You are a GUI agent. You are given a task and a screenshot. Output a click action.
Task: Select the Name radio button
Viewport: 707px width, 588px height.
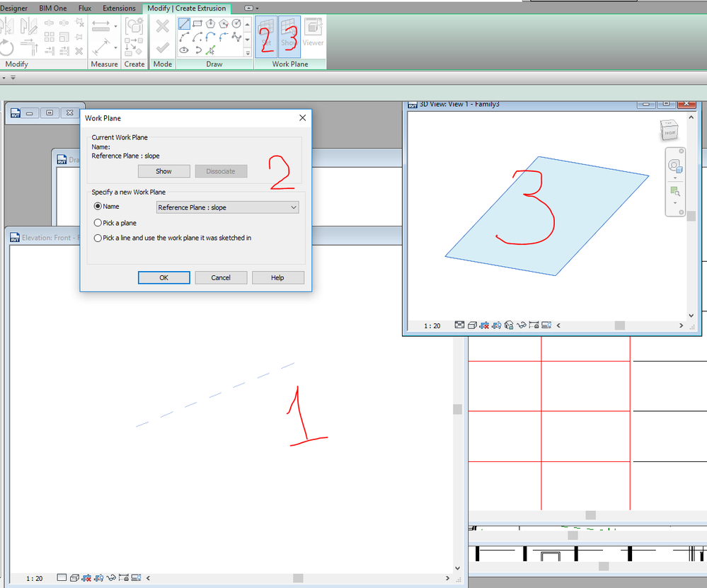98,206
